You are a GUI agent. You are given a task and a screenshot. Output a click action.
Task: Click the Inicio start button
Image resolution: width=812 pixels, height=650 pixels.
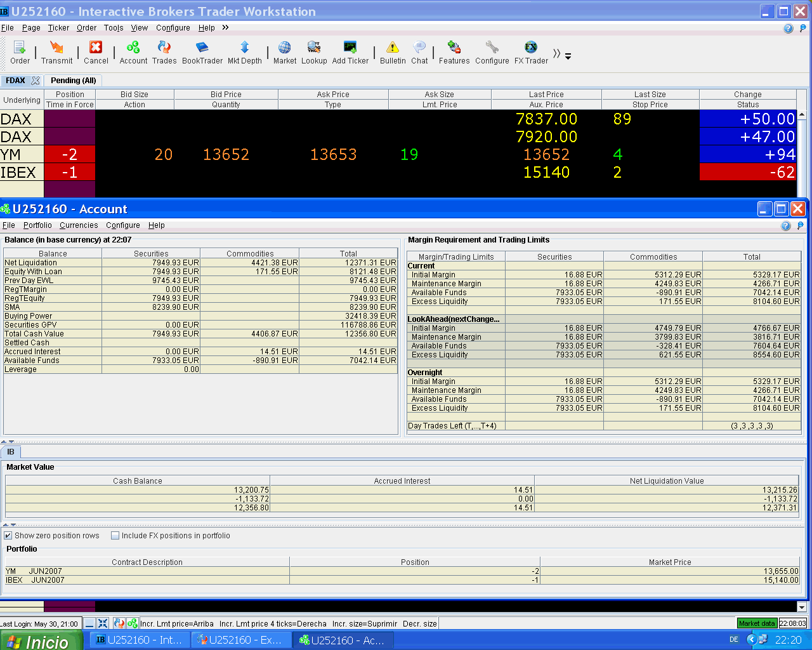click(41, 640)
